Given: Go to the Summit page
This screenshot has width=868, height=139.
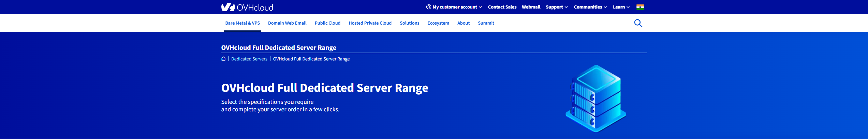Looking at the screenshot, I should click(486, 23).
